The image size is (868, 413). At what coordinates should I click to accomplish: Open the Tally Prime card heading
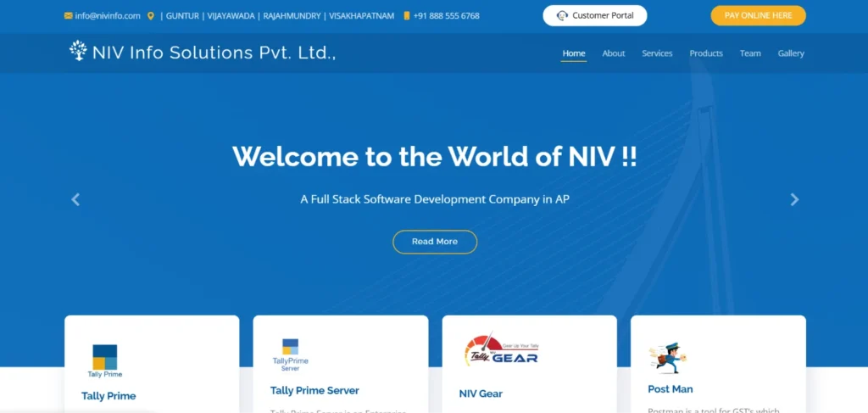[x=108, y=396]
